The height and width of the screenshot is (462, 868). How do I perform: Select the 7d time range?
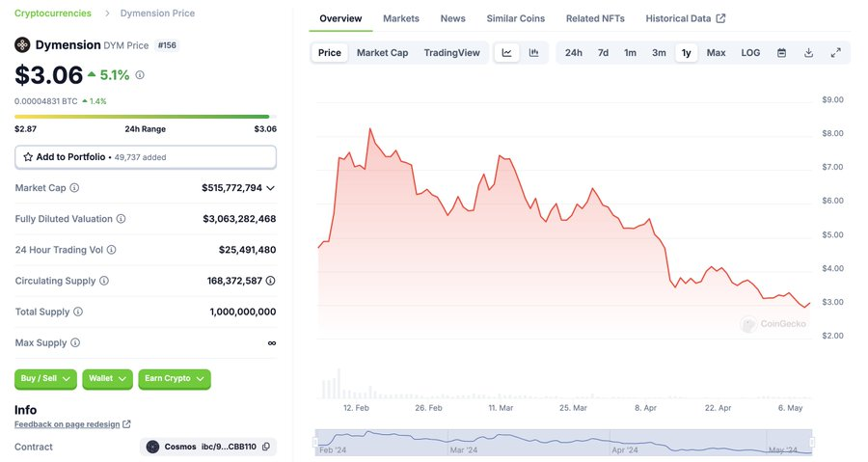603,52
